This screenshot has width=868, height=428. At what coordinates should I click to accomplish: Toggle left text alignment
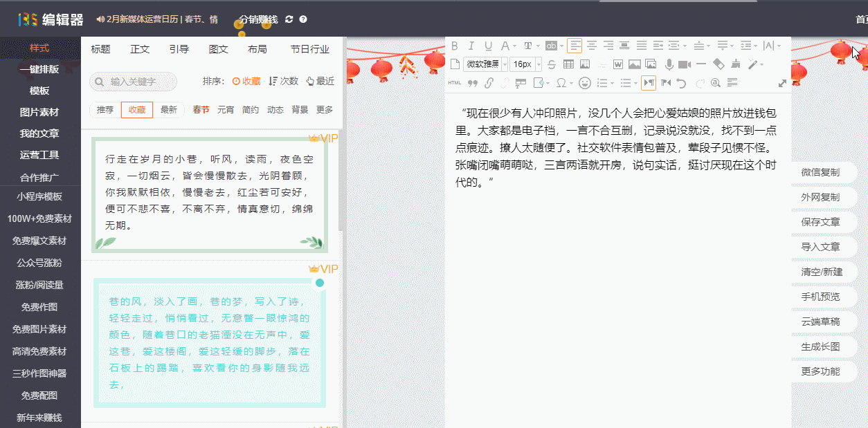click(575, 46)
